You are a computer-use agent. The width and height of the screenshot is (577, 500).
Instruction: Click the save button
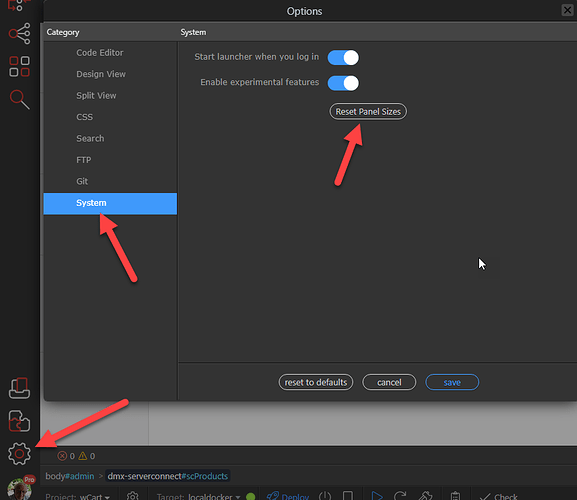click(452, 382)
